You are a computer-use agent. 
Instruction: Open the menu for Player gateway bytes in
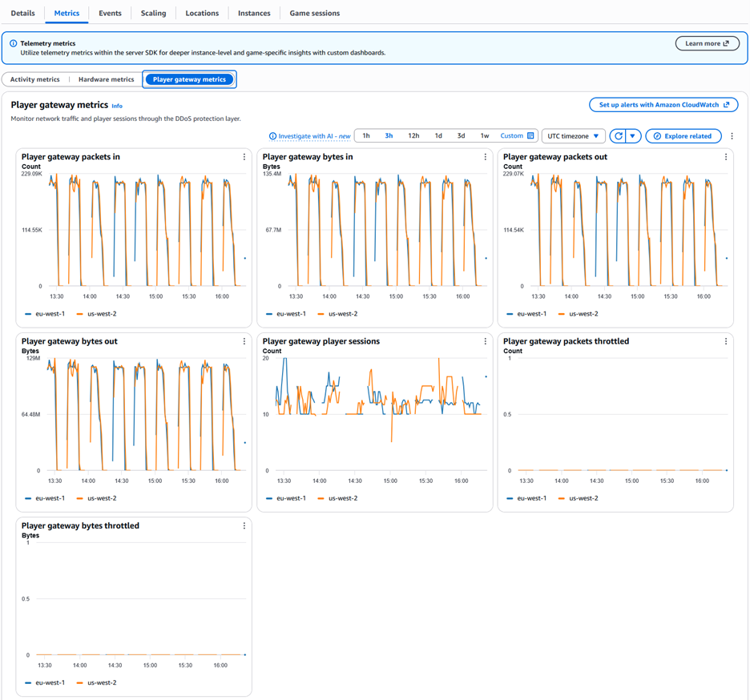(485, 157)
